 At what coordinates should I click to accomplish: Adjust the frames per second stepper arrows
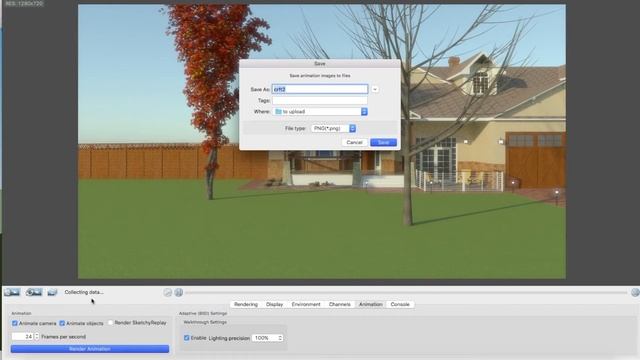pos(37,336)
